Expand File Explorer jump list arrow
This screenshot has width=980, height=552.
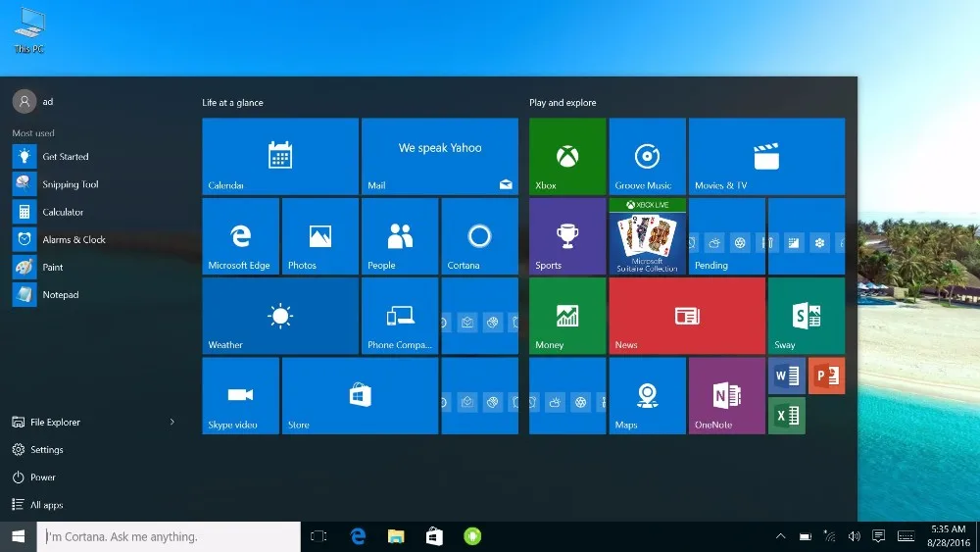tap(172, 422)
